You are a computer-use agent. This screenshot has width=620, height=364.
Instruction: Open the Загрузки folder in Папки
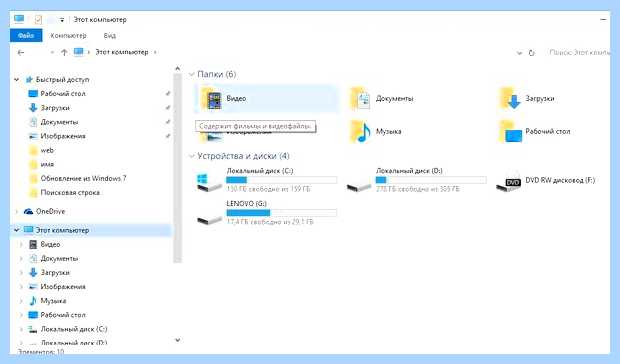(x=527, y=98)
